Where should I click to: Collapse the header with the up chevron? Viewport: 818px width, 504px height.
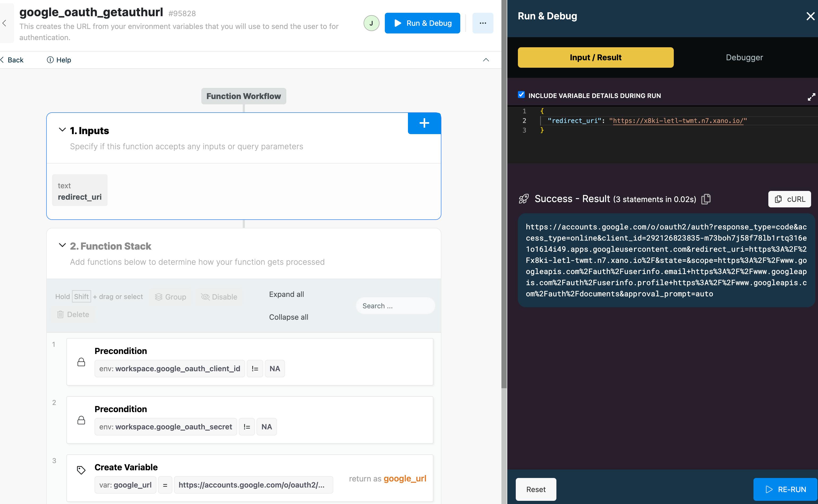coord(486,60)
